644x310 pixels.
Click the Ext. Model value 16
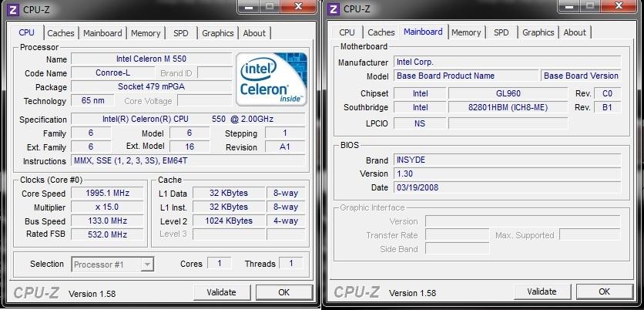point(190,147)
